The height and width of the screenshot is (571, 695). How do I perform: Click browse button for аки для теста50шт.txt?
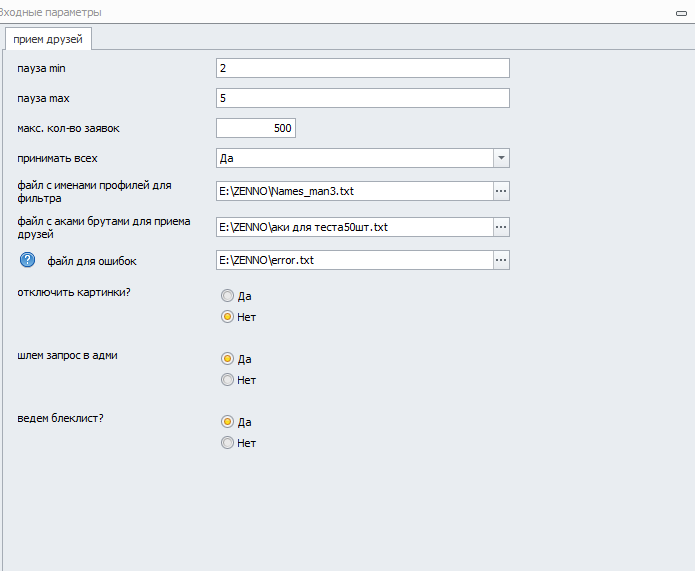pyautogui.click(x=501, y=227)
